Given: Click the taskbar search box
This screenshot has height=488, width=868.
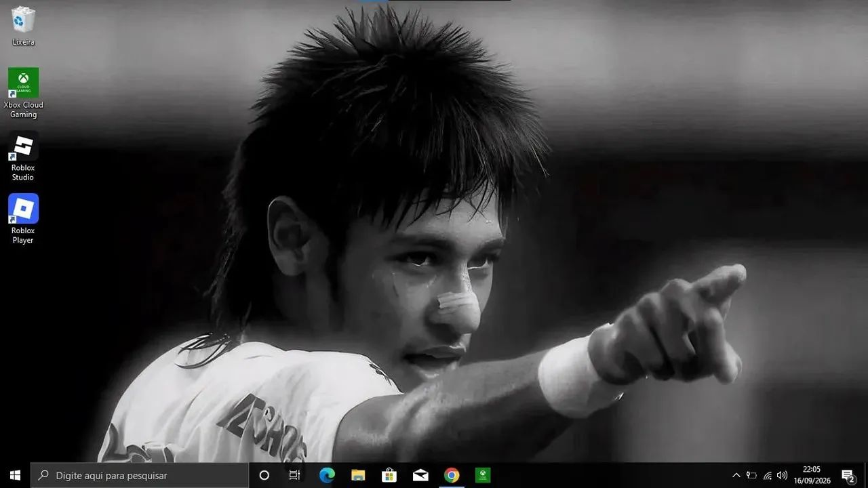Looking at the screenshot, I should (140, 475).
